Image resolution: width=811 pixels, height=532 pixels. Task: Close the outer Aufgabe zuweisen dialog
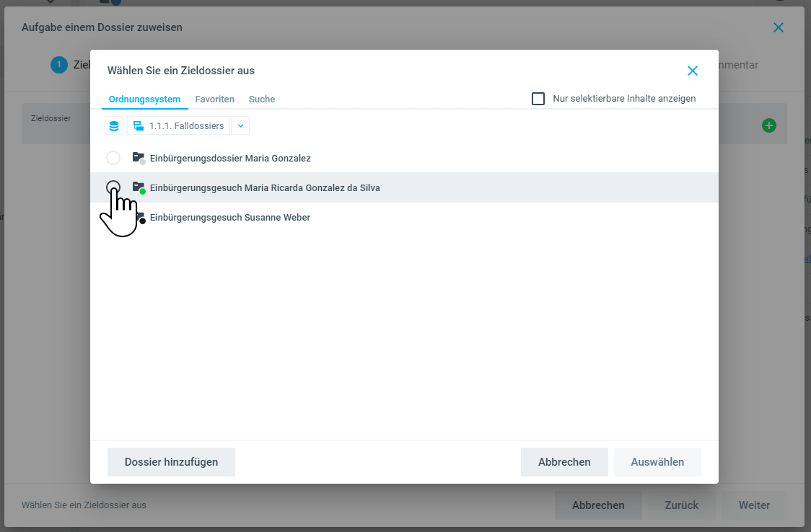click(778, 27)
